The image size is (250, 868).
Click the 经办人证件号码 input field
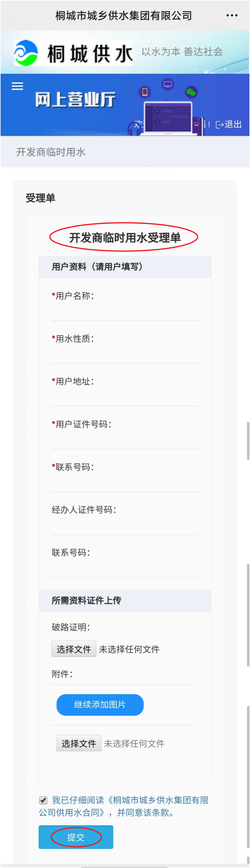click(x=125, y=525)
